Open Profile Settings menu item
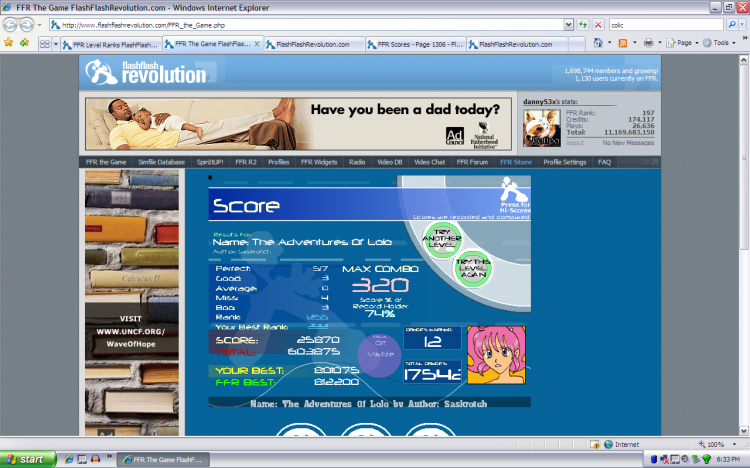Viewport: 750px width, 468px height. click(564, 162)
